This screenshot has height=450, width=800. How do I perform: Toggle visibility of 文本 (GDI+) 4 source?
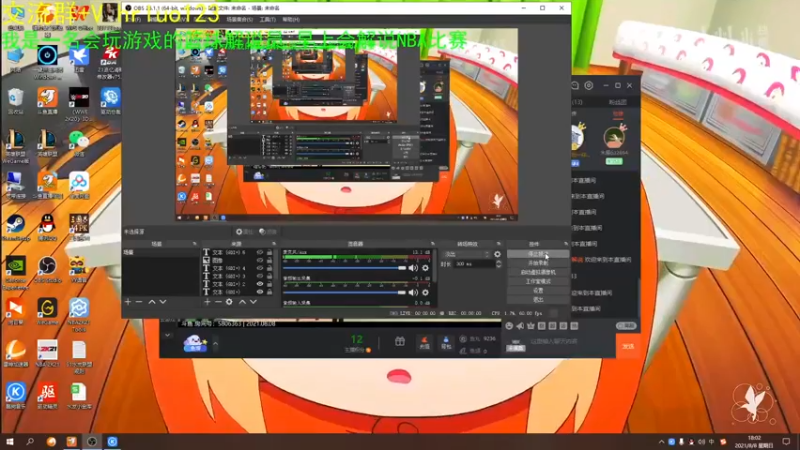260,268
